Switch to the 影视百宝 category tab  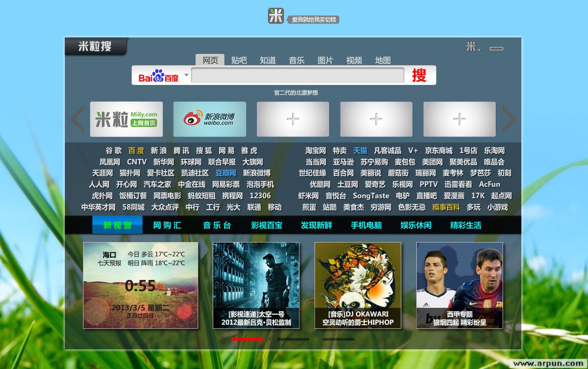click(x=267, y=225)
